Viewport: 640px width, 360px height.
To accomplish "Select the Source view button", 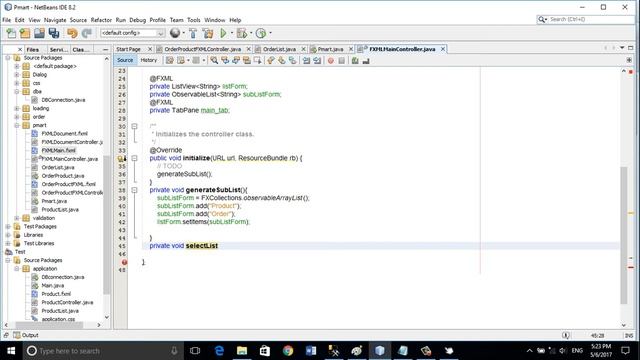I will tap(125, 60).
